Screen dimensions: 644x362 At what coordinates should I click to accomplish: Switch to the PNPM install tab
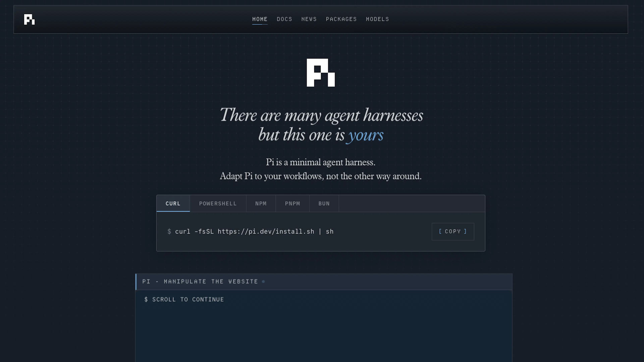point(292,204)
